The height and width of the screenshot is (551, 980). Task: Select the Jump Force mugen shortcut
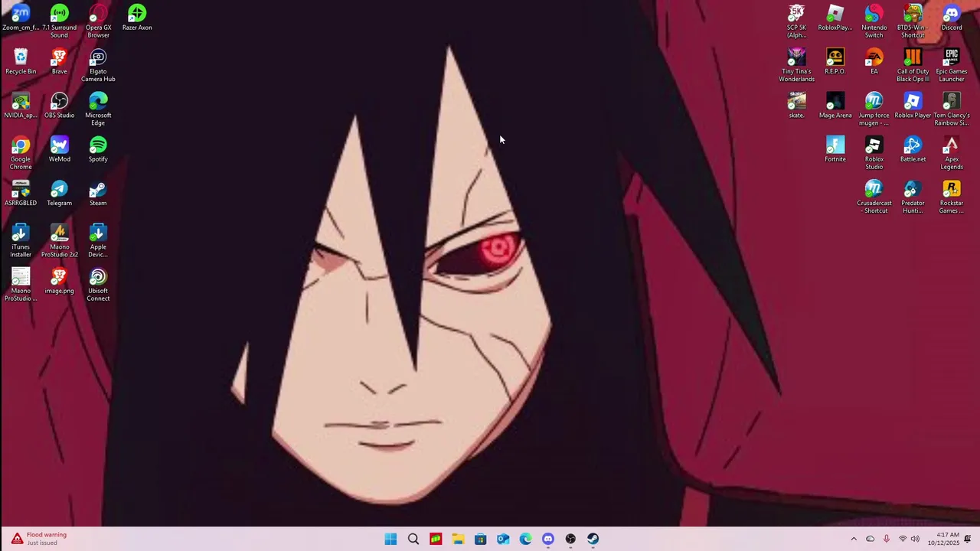pyautogui.click(x=874, y=109)
